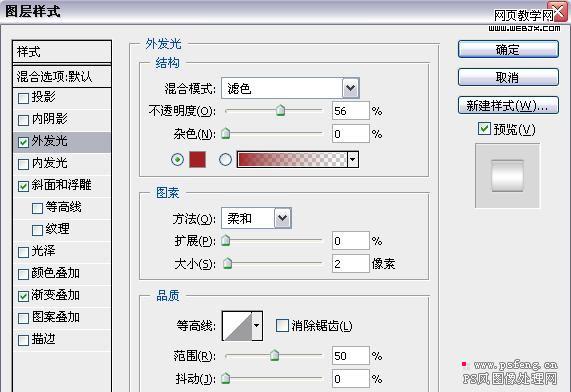Select the 样式 styles header item

tap(62, 52)
